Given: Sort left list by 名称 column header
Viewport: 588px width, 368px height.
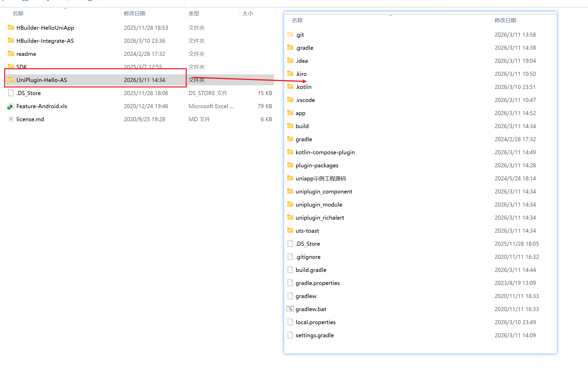Looking at the screenshot, I should 18,14.
